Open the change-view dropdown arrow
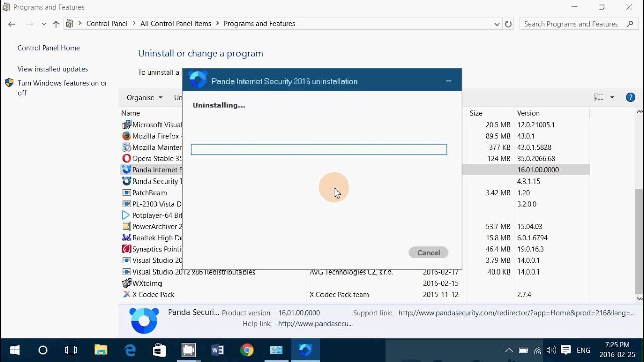The height and width of the screenshot is (362, 644). (611, 97)
